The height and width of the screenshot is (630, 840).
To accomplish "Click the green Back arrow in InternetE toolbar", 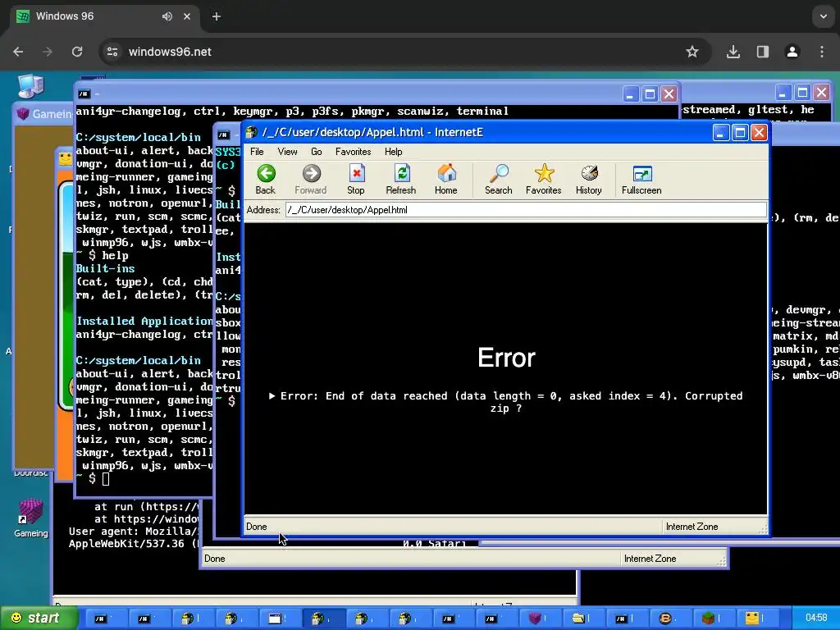I will tap(266, 174).
